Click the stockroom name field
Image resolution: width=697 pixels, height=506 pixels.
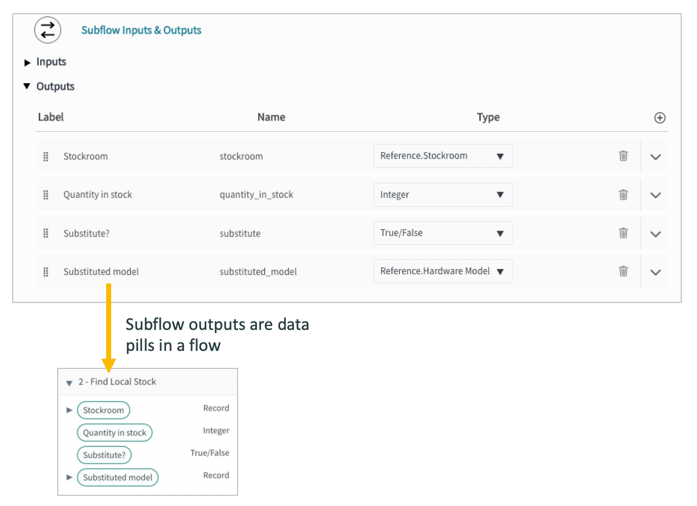pyautogui.click(x=242, y=157)
